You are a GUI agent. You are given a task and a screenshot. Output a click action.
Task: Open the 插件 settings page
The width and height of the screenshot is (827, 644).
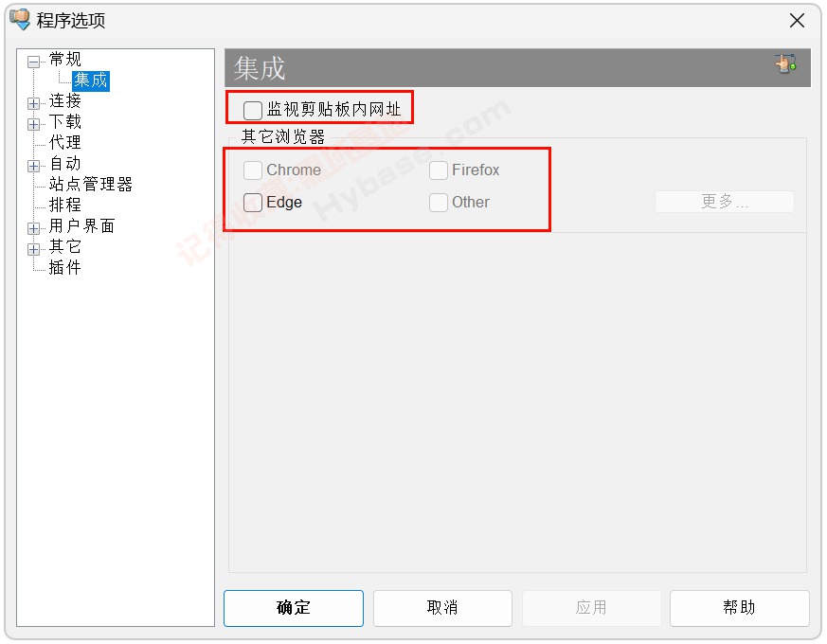(x=66, y=267)
